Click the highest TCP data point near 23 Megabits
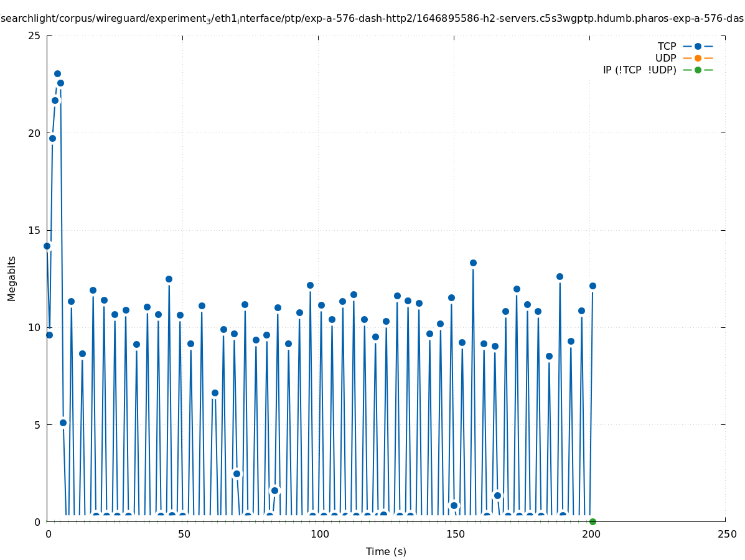This screenshot has width=745, height=560. 57,74
